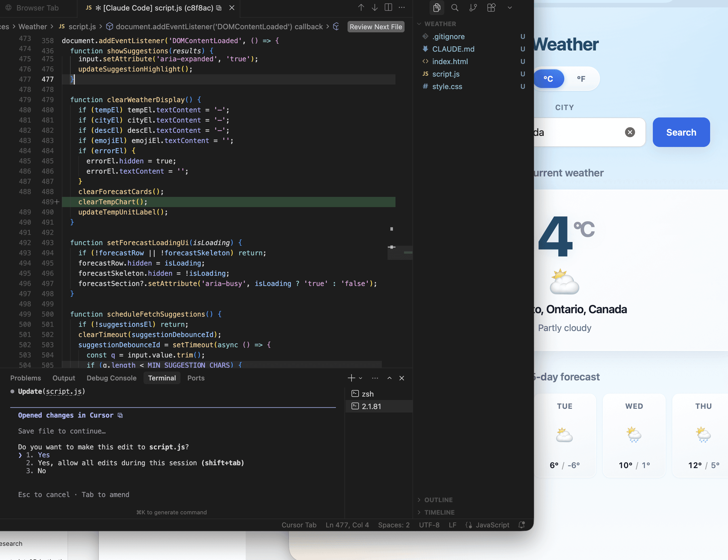The height and width of the screenshot is (560, 728).
Task: Clear the city input with X icon
Action: click(x=630, y=132)
